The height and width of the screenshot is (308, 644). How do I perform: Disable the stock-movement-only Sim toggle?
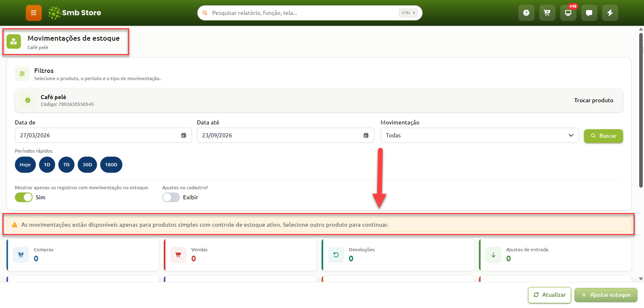tap(24, 197)
